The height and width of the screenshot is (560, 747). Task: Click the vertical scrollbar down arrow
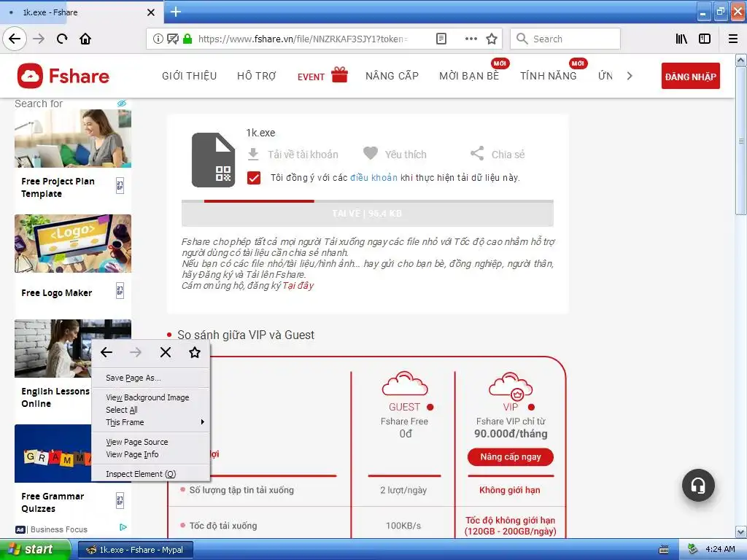pyautogui.click(x=741, y=532)
